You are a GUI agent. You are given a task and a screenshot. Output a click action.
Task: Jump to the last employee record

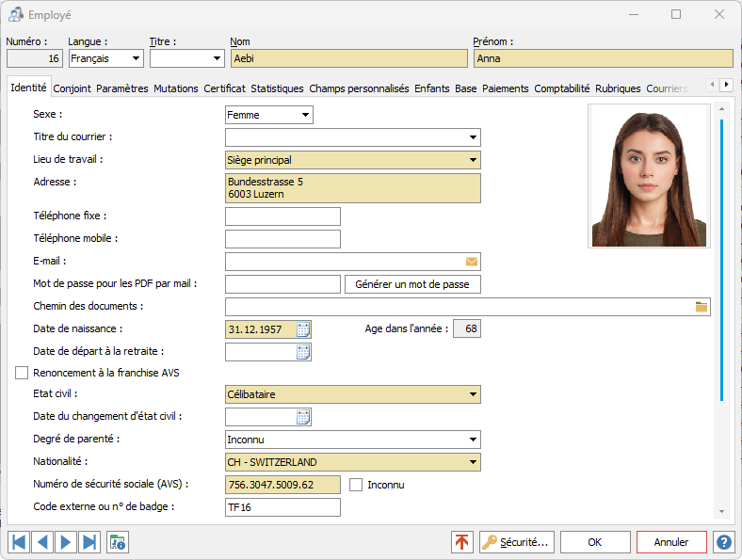point(89,542)
